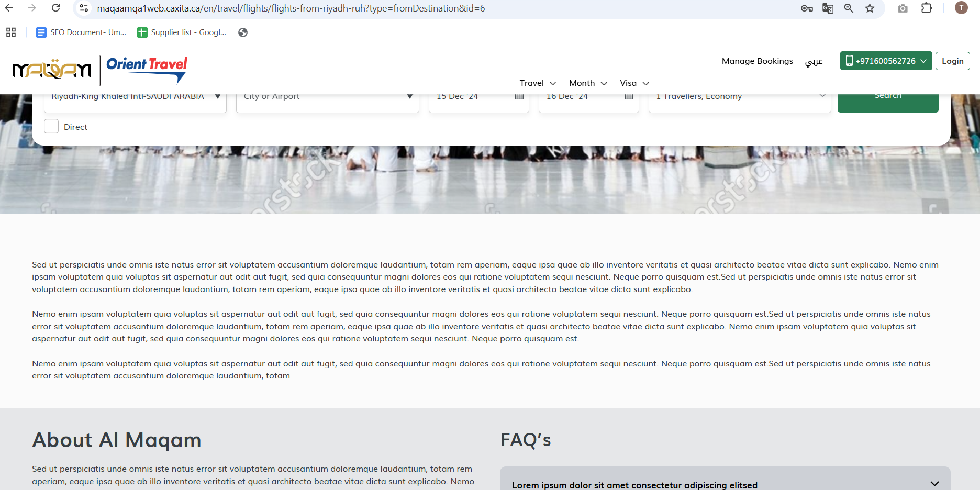Open the password key icon
The image size is (980, 490).
tap(807, 8)
